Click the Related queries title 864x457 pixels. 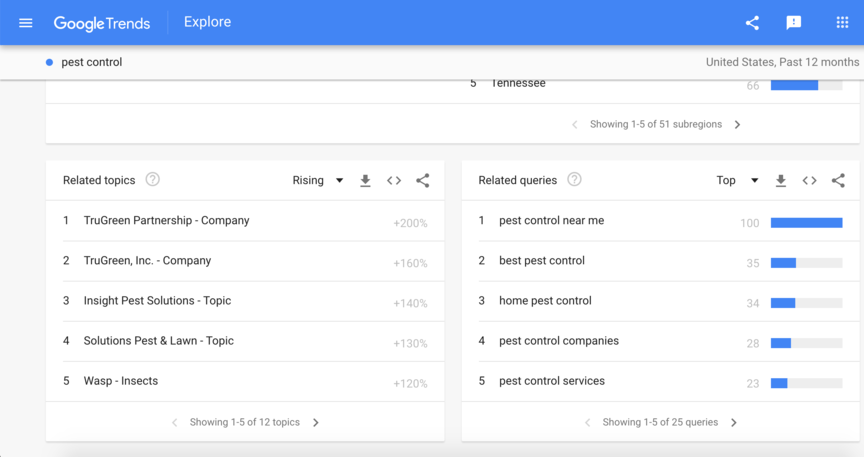517,180
